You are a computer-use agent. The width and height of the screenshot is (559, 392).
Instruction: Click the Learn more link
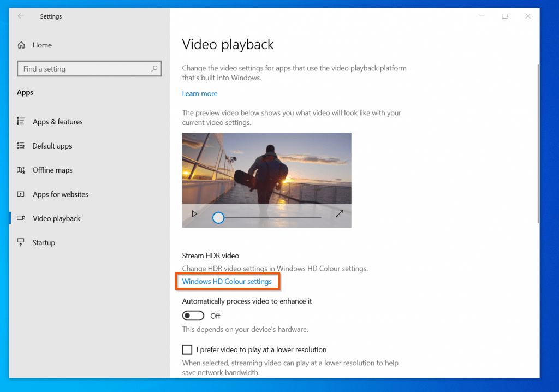click(200, 93)
